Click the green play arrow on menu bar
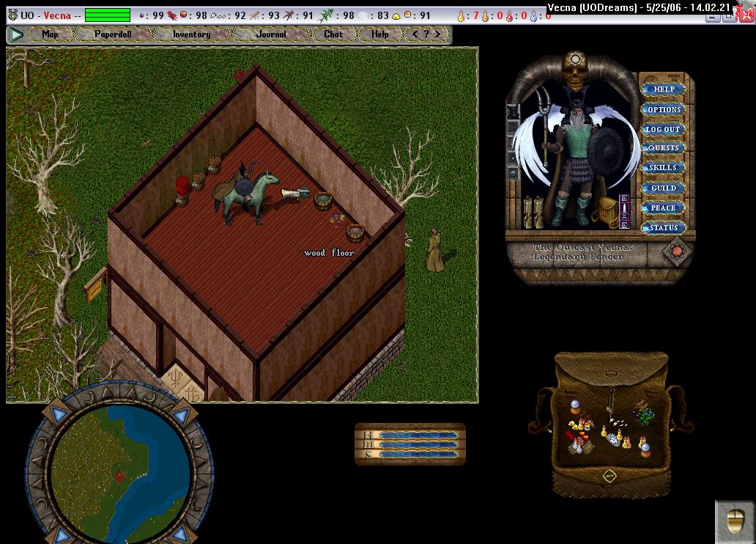 16,34
